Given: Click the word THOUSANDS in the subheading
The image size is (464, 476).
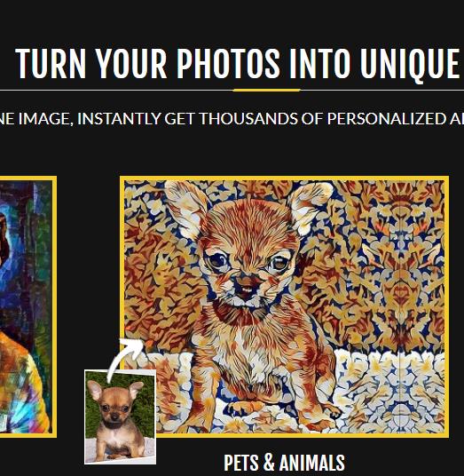Looking at the screenshot, I should (248, 118).
